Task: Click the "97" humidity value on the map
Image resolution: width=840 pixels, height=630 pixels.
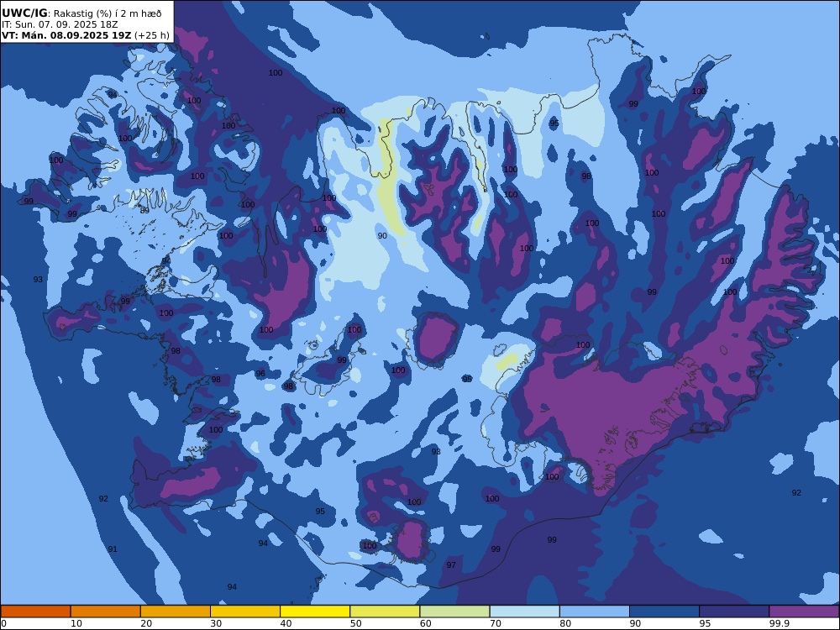Action: click(x=451, y=564)
